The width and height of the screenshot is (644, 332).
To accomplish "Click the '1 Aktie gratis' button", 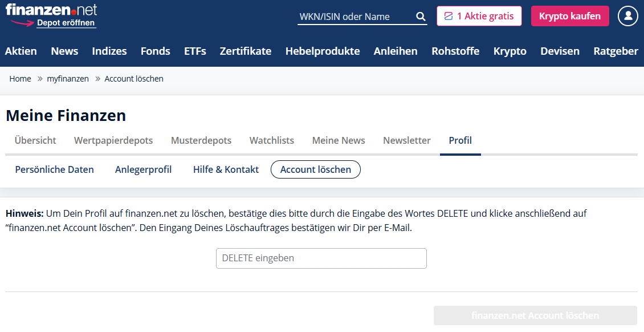I will point(479,16).
